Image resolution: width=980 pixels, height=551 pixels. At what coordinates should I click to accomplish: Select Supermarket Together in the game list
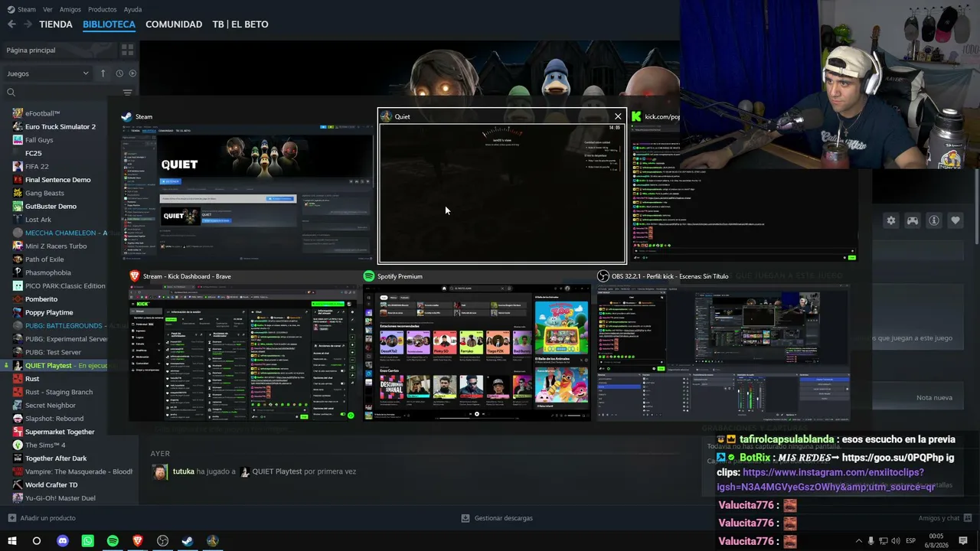60,432
